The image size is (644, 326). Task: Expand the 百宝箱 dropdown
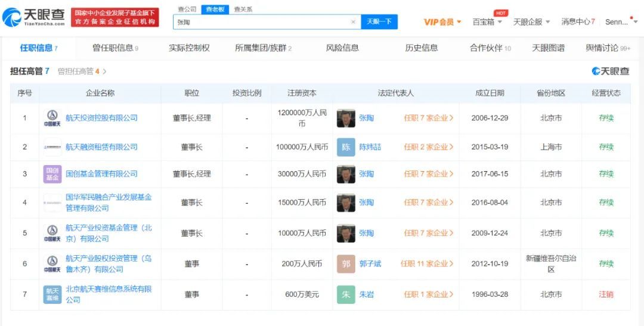coord(487,22)
